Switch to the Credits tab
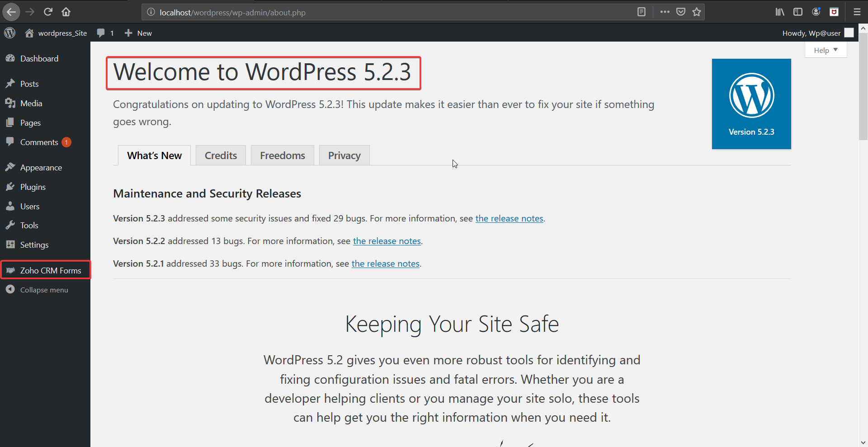Viewport: 868px width, 447px height. coord(221,155)
